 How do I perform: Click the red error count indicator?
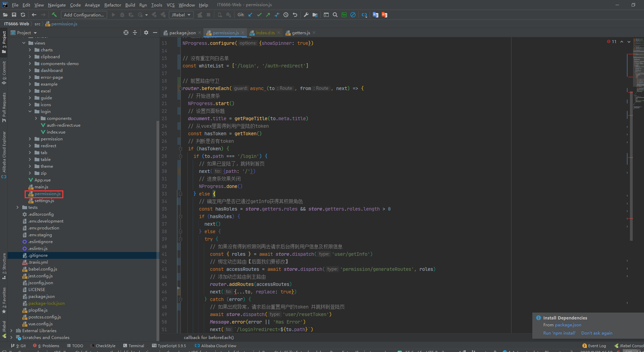click(612, 41)
